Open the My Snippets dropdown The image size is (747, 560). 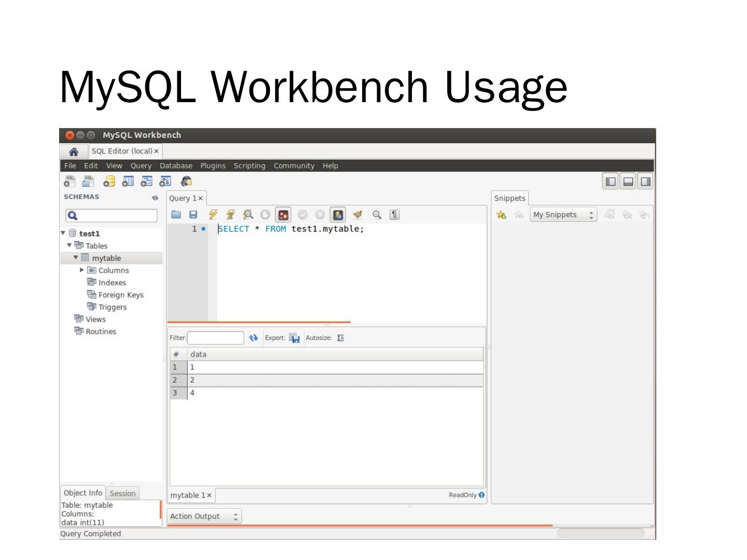[563, 215]
